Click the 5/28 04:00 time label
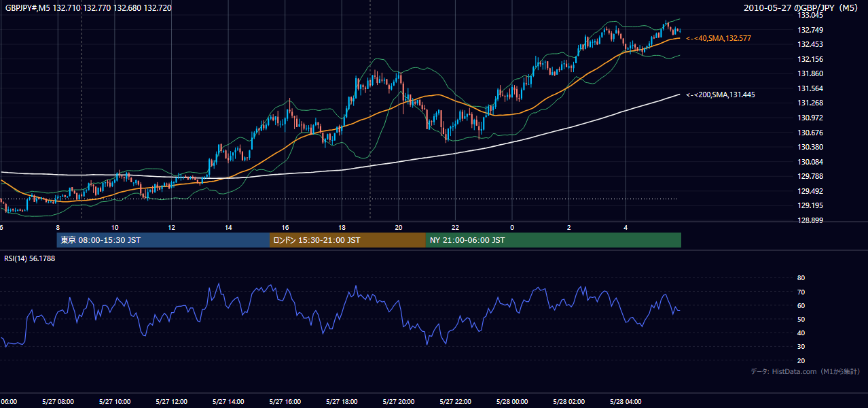This screenshot has width=868, height=408. point(626,401)
